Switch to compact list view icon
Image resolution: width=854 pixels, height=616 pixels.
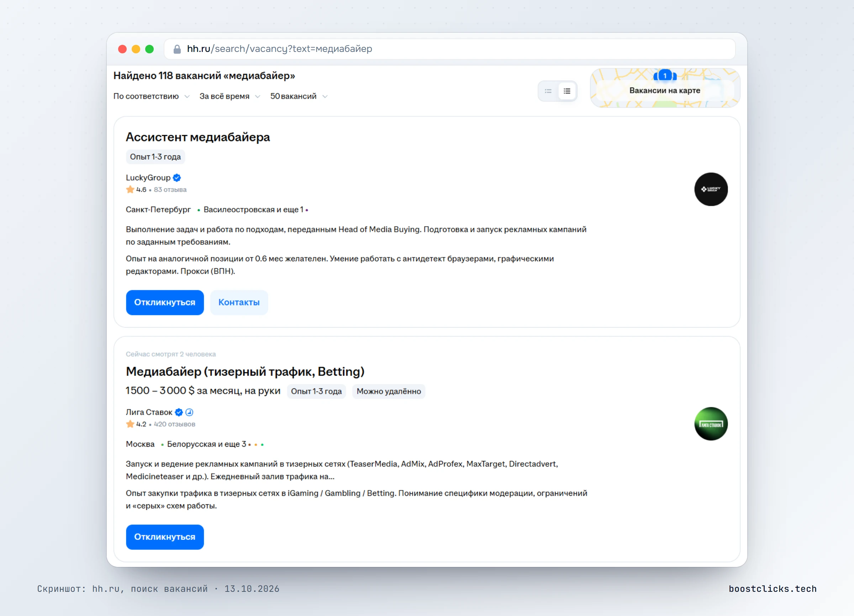[x=548, y=91]
